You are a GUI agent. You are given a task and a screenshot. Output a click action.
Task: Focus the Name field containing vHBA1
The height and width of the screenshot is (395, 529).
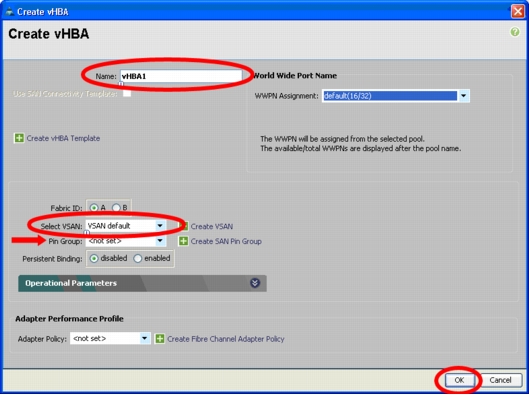[181, 76]
